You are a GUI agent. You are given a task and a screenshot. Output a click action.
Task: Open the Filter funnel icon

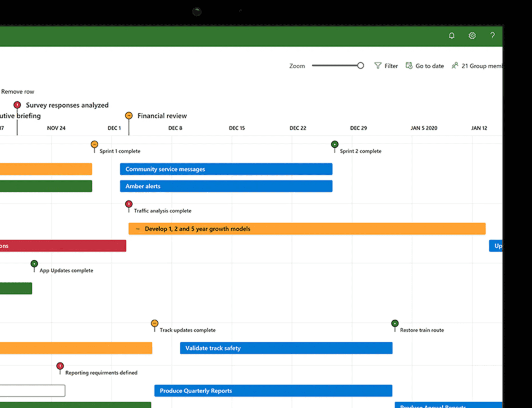[x=377, y=65]
